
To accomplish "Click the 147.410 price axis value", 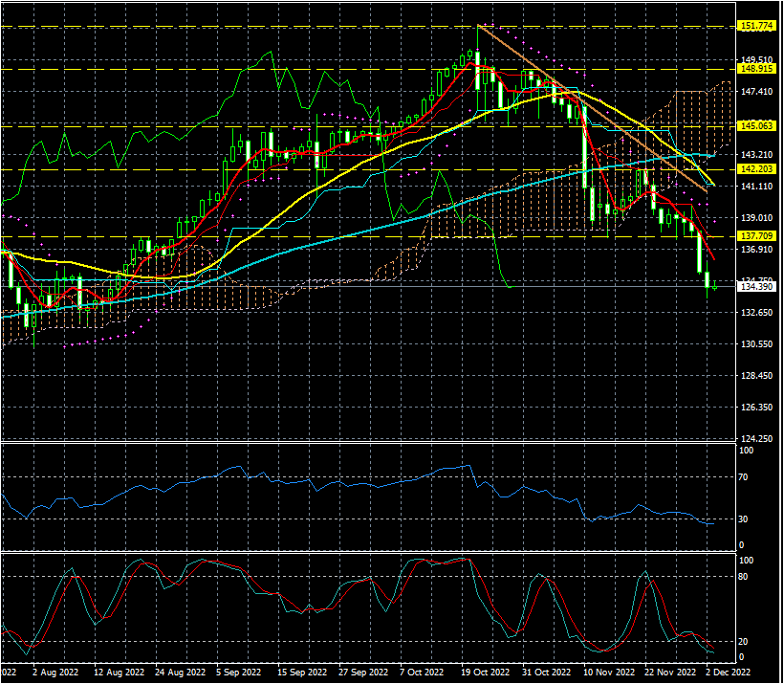I will 757,92.
